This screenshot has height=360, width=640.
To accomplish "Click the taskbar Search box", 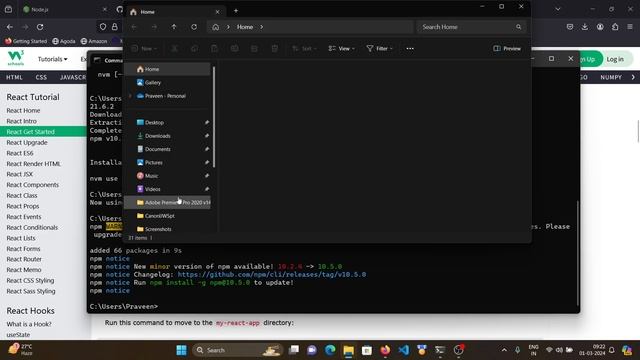I will click(x=238, y=350).
